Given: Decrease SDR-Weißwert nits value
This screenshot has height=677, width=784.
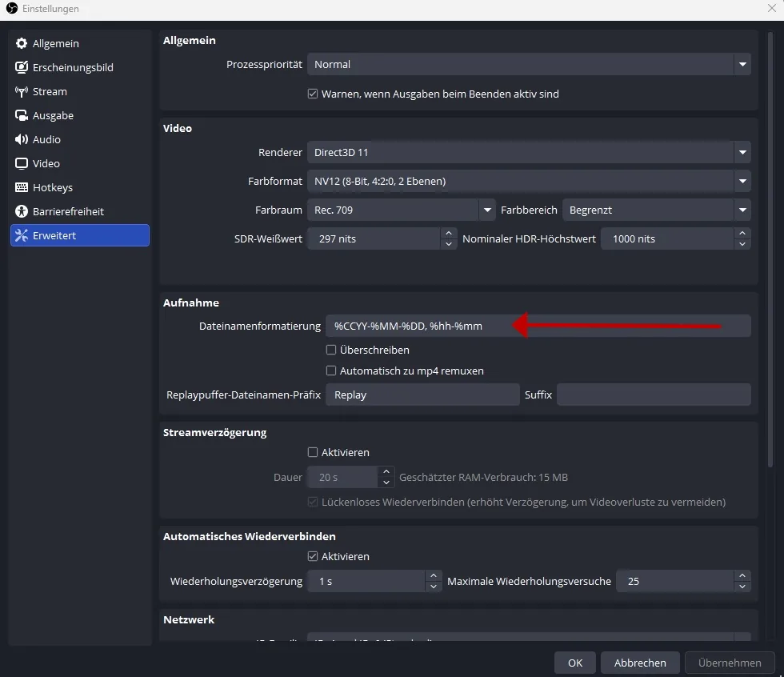Looking at the screenshot, I should point(449,244).
